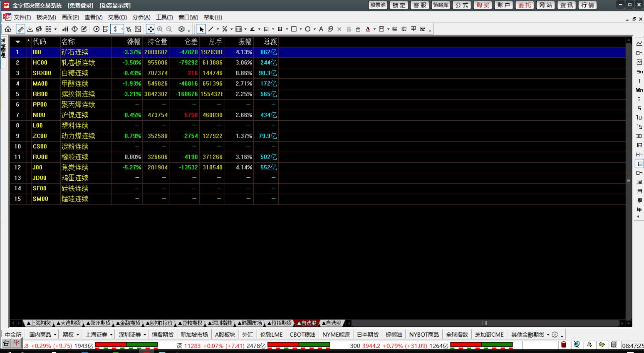Switch to the 大连期货 tab
The width and height of the screenshot is (644, 353).
68,323
